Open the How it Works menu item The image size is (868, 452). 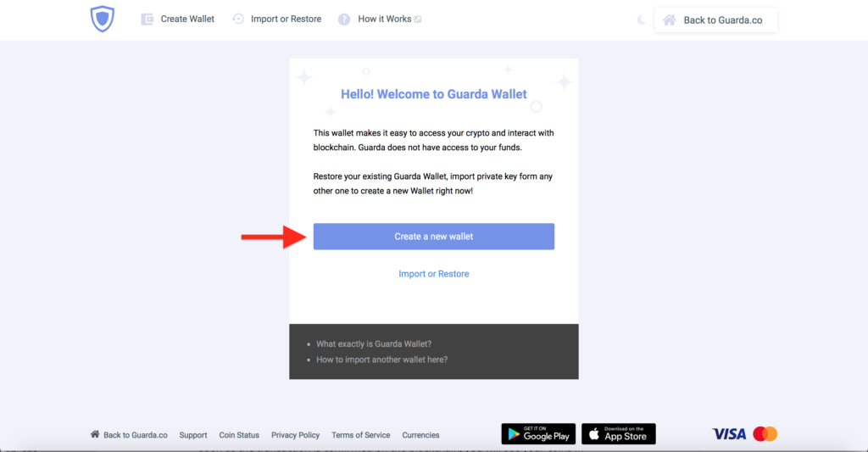coord(384,19)
